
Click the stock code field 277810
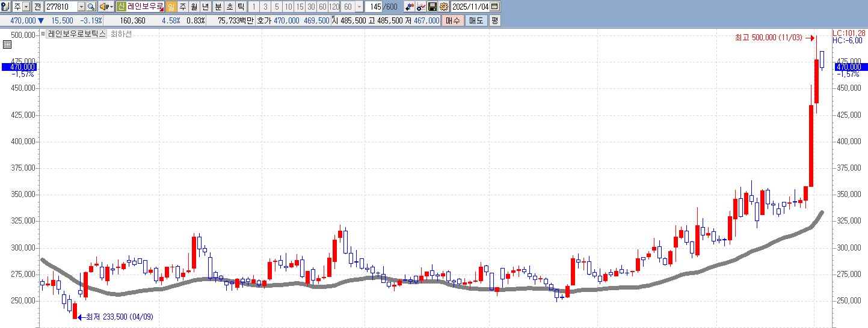click(61, 7)
